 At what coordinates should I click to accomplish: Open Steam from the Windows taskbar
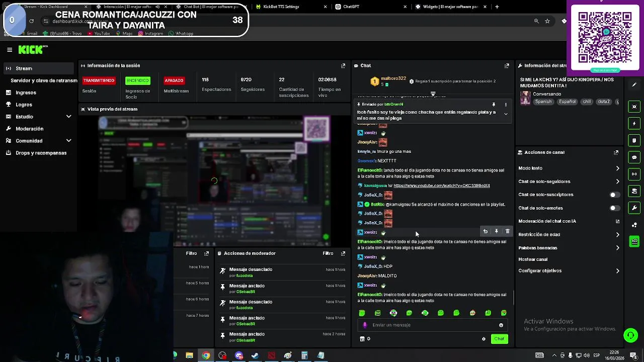click(255, 355)
